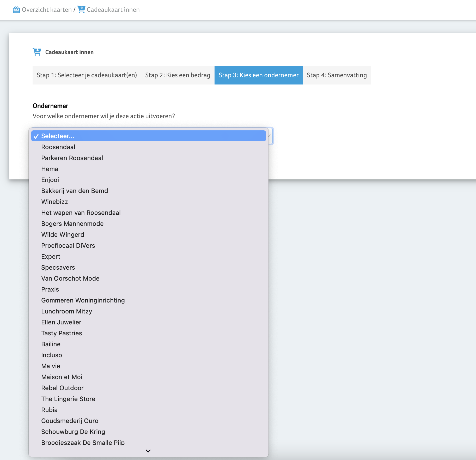Select Maison et Moi
Viewport: 476px width, 460px height.
(149, 377)
